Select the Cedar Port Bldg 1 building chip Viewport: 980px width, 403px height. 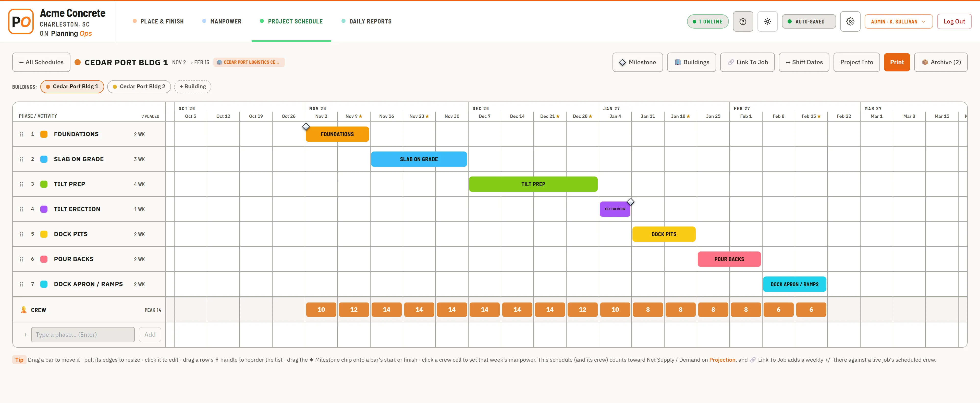point(72,87)
